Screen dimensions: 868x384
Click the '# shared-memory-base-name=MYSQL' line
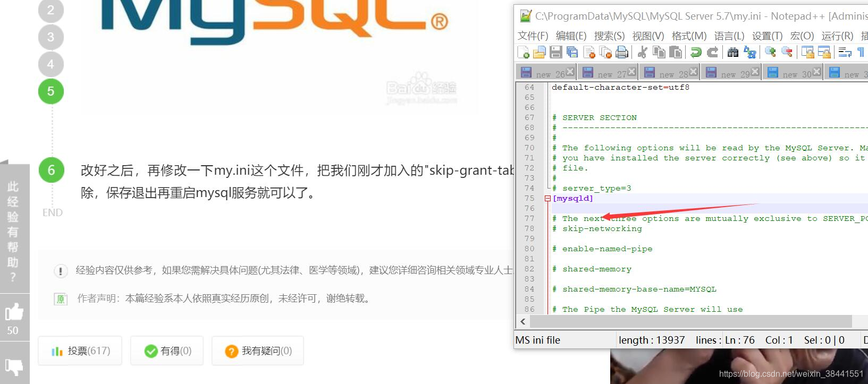[x=634, y=289]
